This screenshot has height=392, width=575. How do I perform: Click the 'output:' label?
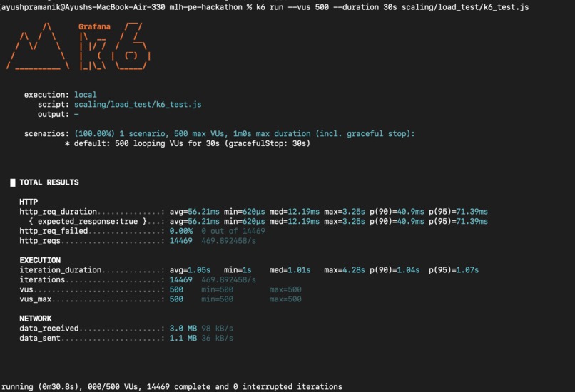[54, 114]
